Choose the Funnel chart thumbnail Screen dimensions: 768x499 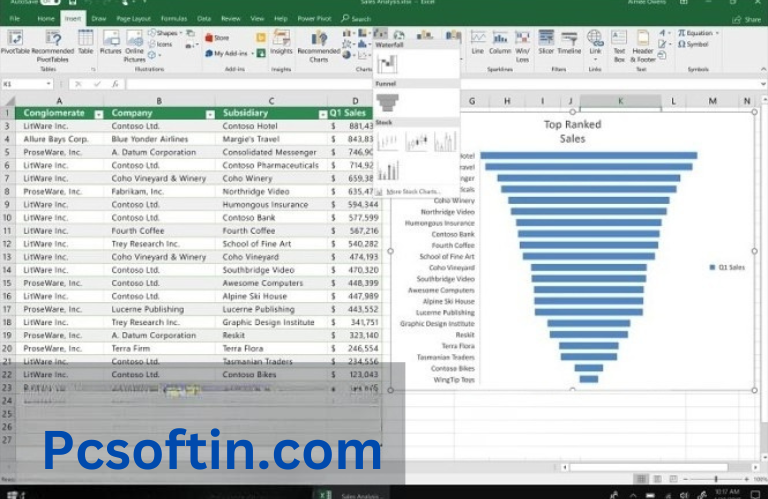[x=387, y=102]
